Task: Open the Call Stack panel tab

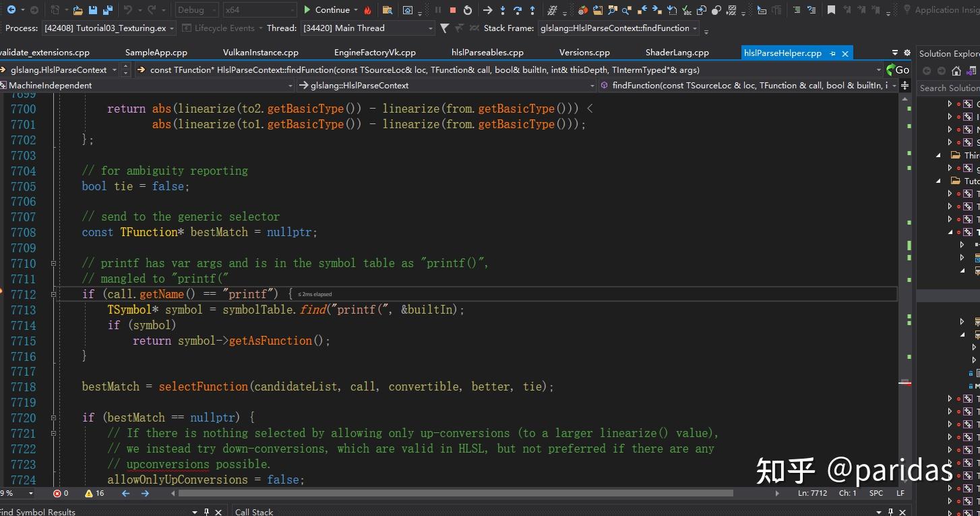Action: coord(254,511)
